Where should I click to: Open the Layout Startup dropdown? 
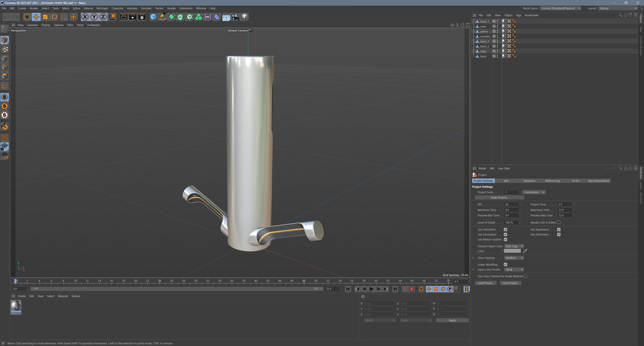point(618,8)
